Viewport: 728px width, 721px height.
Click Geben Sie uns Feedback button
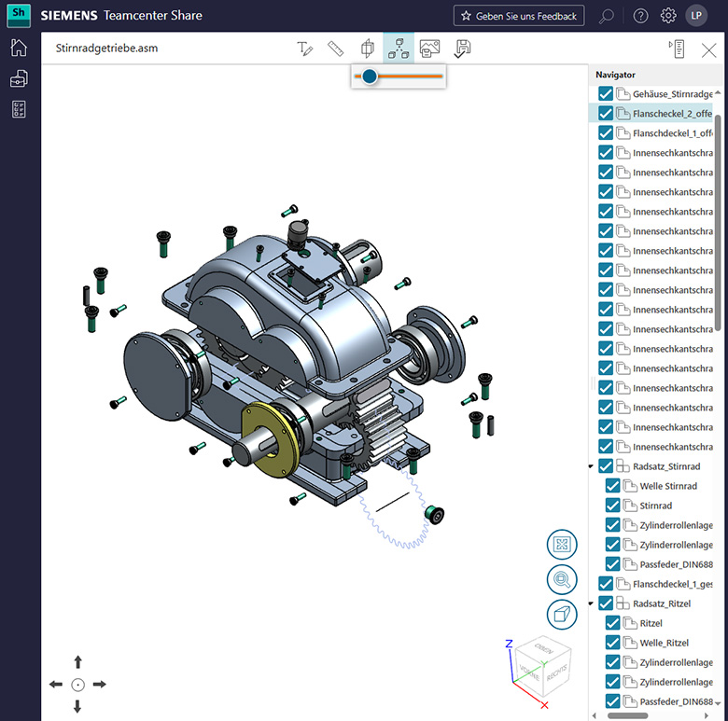click(x=519, y=16)
